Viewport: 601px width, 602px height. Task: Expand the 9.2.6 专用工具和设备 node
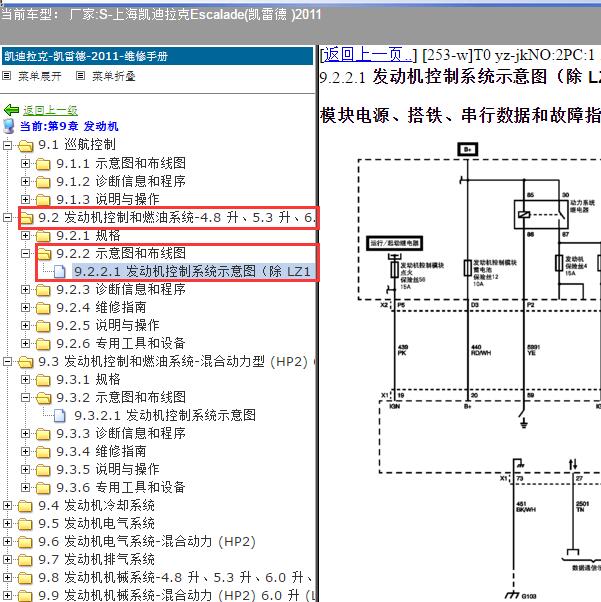click(25, 344)
